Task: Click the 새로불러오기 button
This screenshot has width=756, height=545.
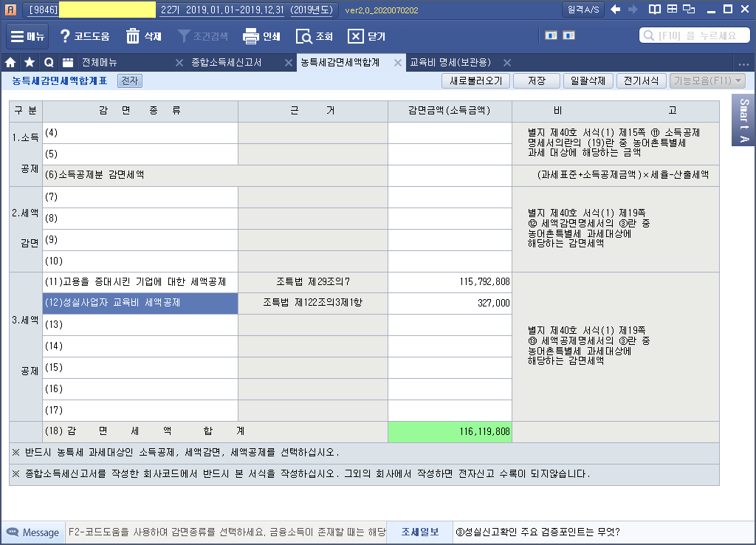Action: click(476, 80)
